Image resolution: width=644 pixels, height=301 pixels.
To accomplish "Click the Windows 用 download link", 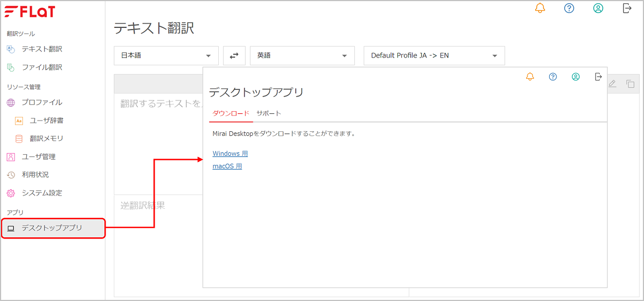I will coord(230,154).
